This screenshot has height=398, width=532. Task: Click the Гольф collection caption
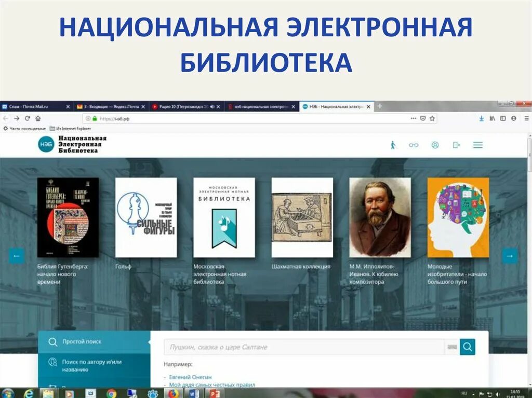point(123,267)
